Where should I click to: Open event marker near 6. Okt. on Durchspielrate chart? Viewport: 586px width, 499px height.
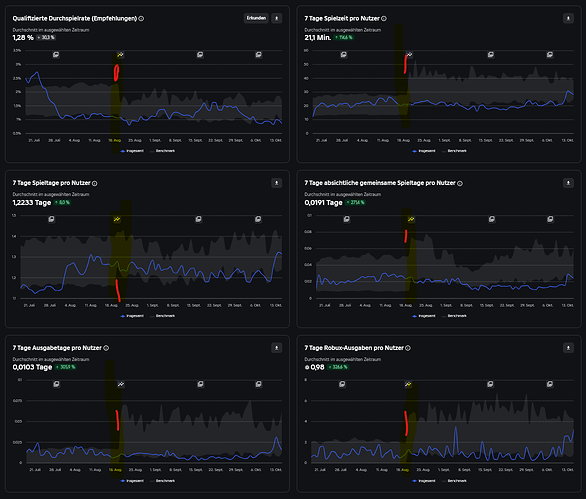259,55
